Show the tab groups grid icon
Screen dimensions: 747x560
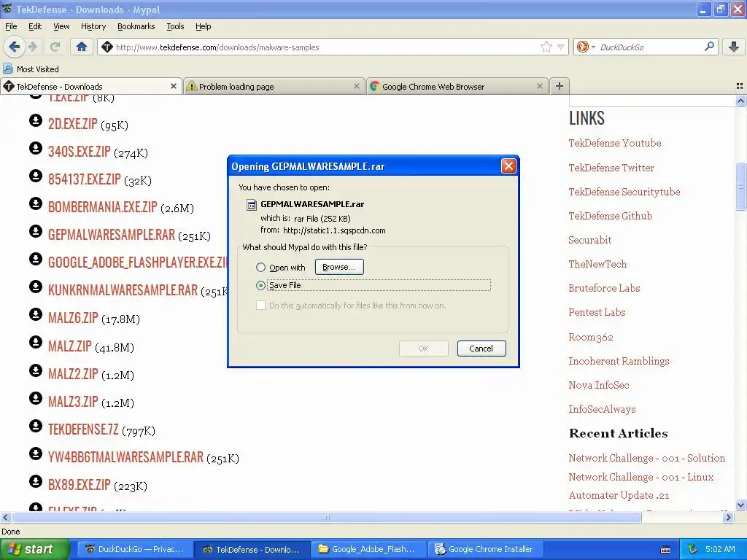point(740,86)
